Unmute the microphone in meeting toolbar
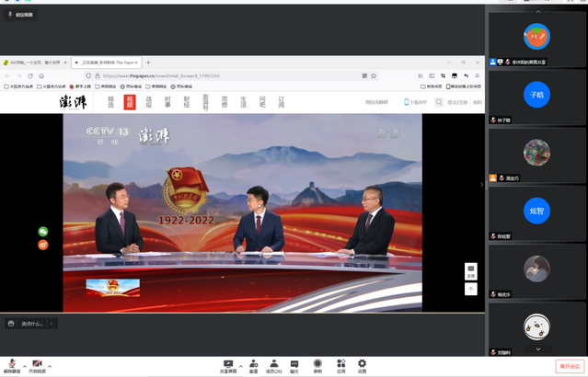Screen dimensions: 588x377 point(11,365)
